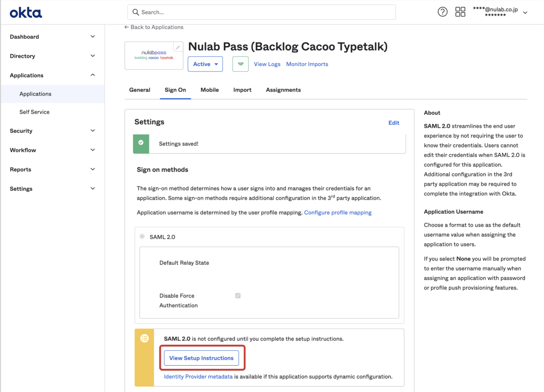Expand the Settings sidebar section
This screenshot has width=544, height=392.
[53, 189]
